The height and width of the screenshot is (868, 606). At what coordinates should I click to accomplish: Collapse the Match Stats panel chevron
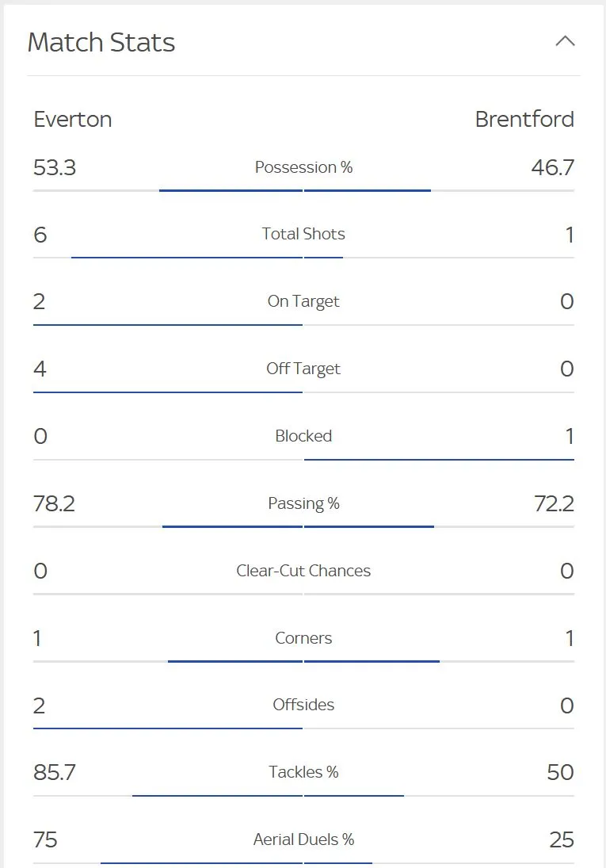coord(565,42)
